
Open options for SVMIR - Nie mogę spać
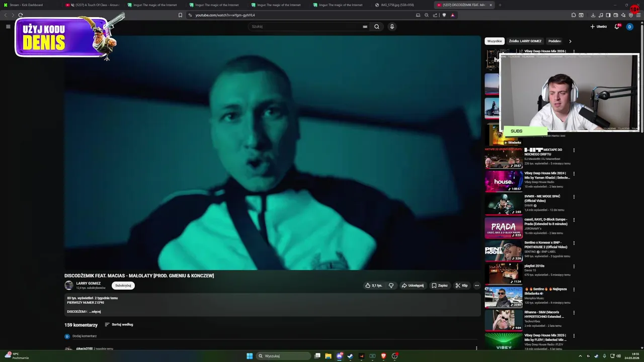click(574, 197)
